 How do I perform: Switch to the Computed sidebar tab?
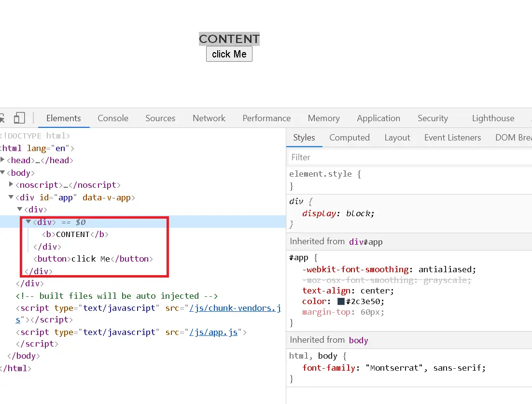tap(350, 138)
